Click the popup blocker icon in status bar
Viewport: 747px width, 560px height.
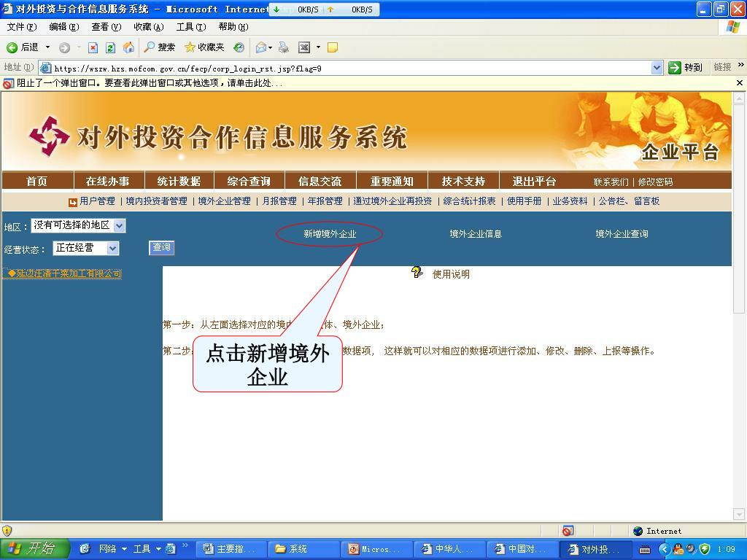pyautogui.click(x=568, y=531)
